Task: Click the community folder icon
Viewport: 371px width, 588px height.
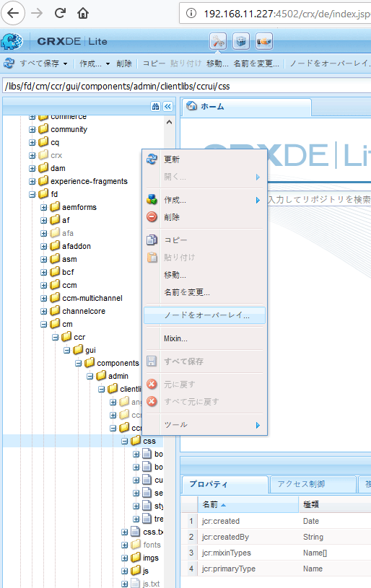Action: pyautogui.click(x=43, y=128)
